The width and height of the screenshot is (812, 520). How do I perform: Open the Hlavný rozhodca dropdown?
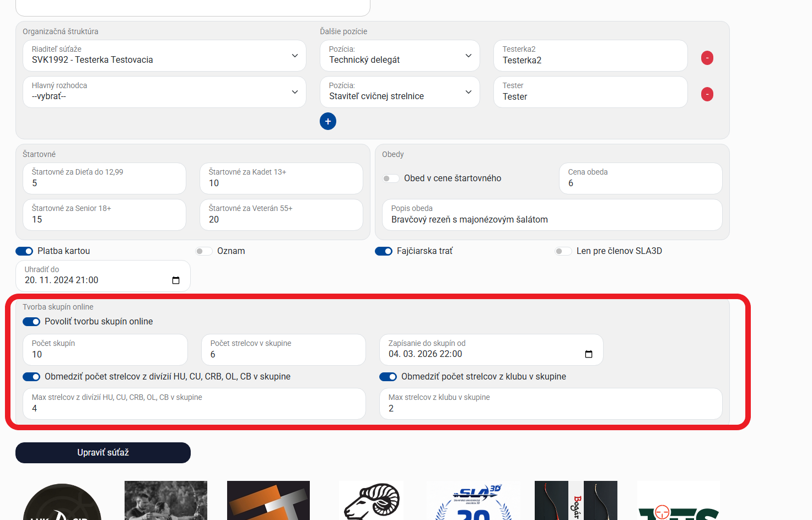coord(164,92)
